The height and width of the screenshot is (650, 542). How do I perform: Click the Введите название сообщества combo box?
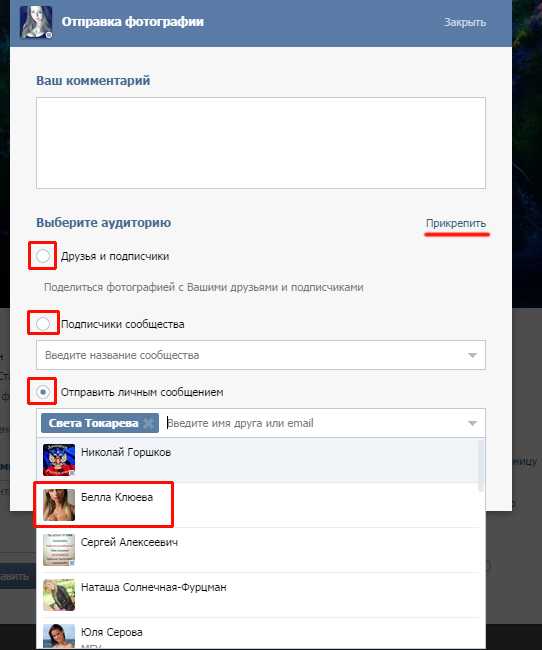coord(261,355)
